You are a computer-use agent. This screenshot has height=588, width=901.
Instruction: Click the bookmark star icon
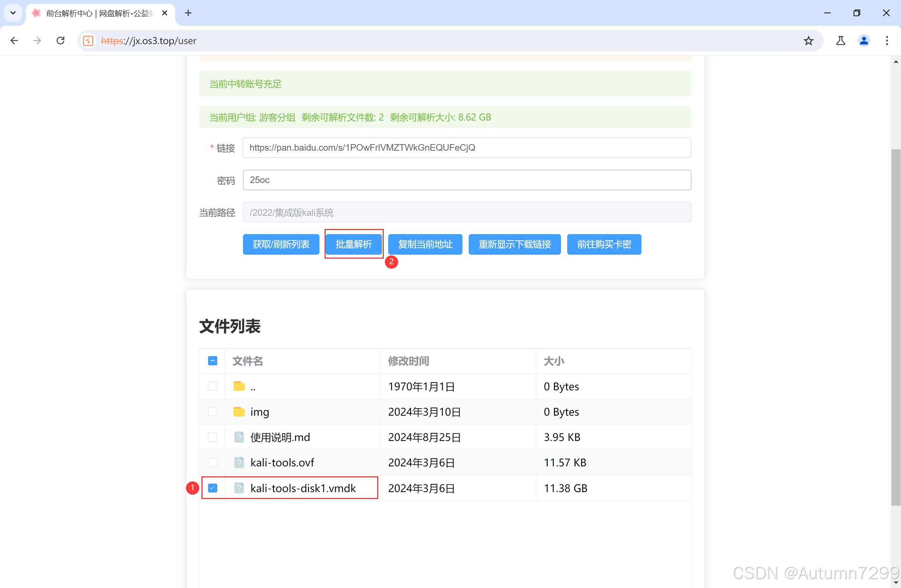tap(808, 40)
